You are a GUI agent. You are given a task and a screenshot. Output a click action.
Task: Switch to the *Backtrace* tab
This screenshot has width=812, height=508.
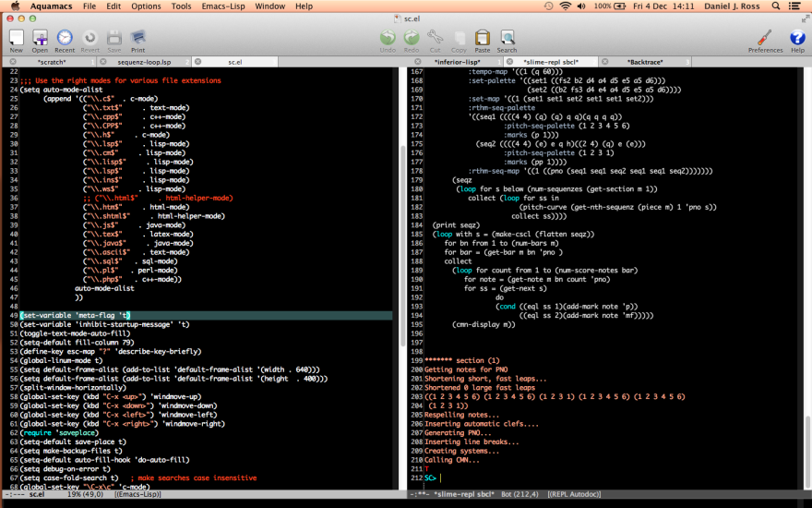pyautogui.click(x=645, y=62)
